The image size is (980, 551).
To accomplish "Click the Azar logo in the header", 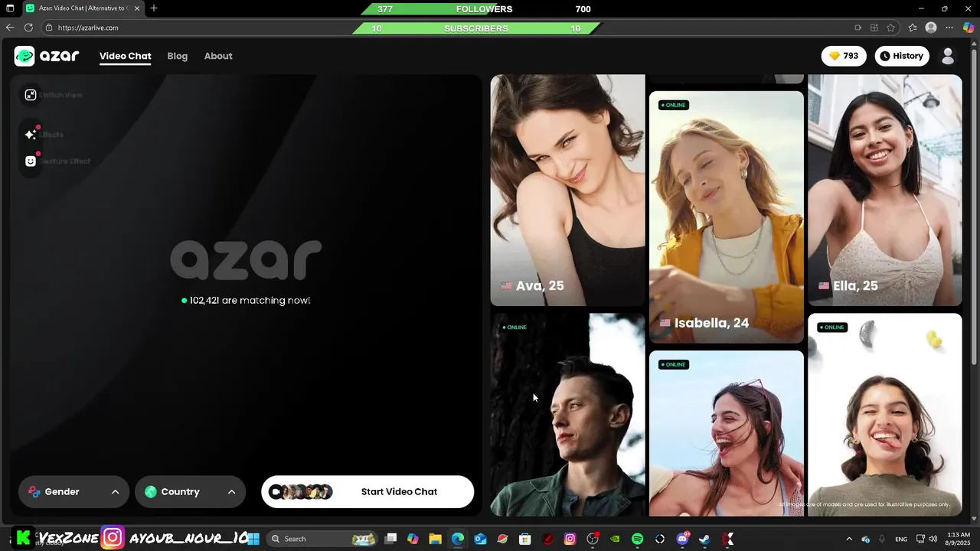I will pyautogui.click(x=47, y=56).
